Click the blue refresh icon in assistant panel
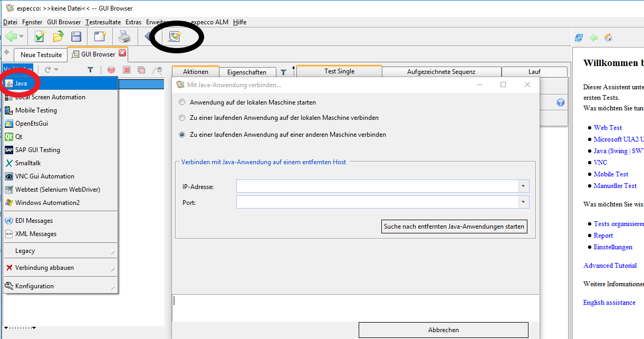 point(579,37)
